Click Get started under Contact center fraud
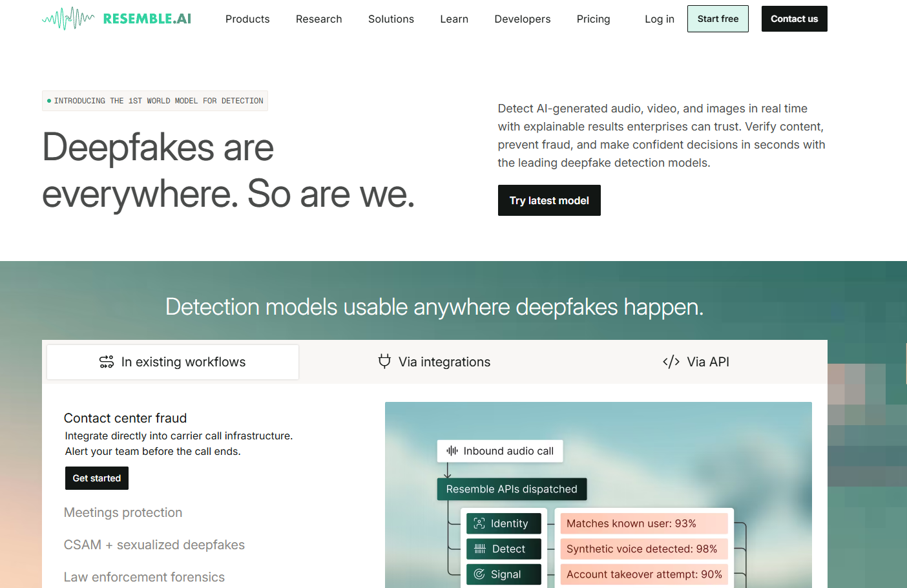This screenshot has height=588, width=907. [97, 478]
